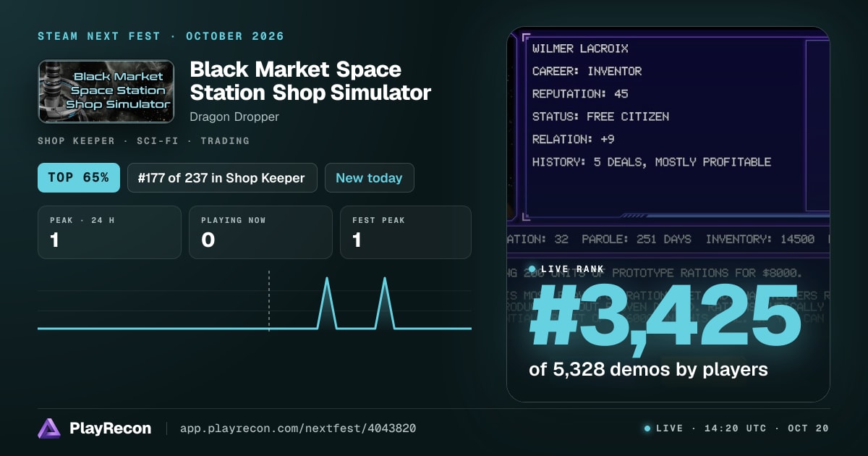The height and width of the screenshot is (456, 868).
Task: Click the PLAYING NOW stat card
Action: point(260,232)
